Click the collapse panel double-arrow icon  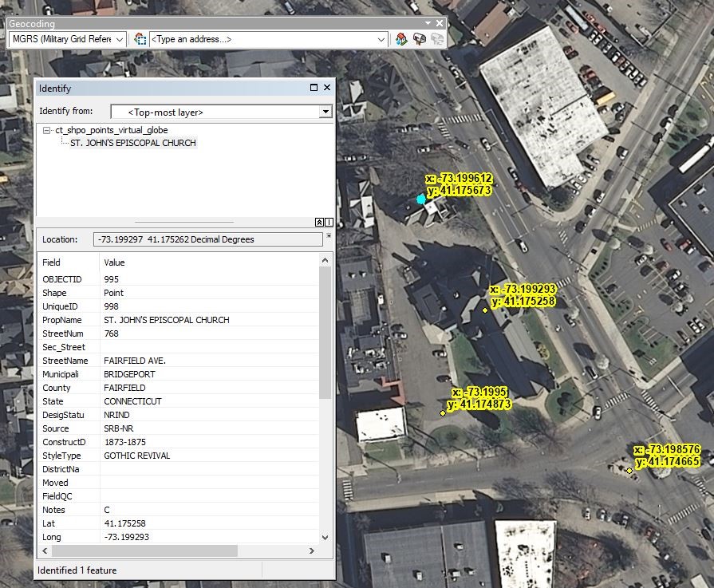coord(319,222)
